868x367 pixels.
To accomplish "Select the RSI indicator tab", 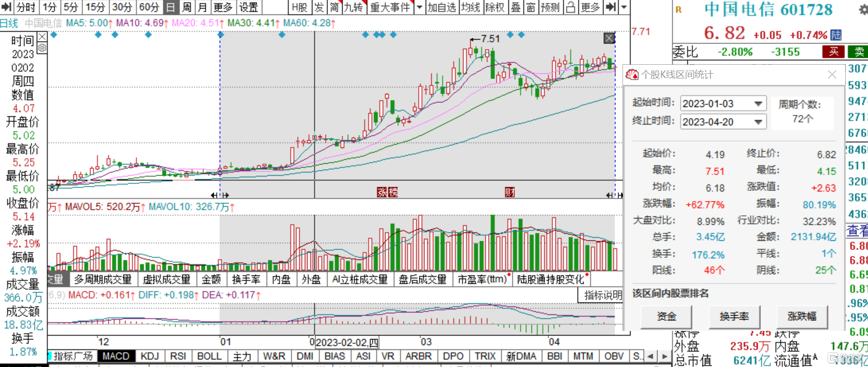I will pyautogui.click(x=178, y=356).
